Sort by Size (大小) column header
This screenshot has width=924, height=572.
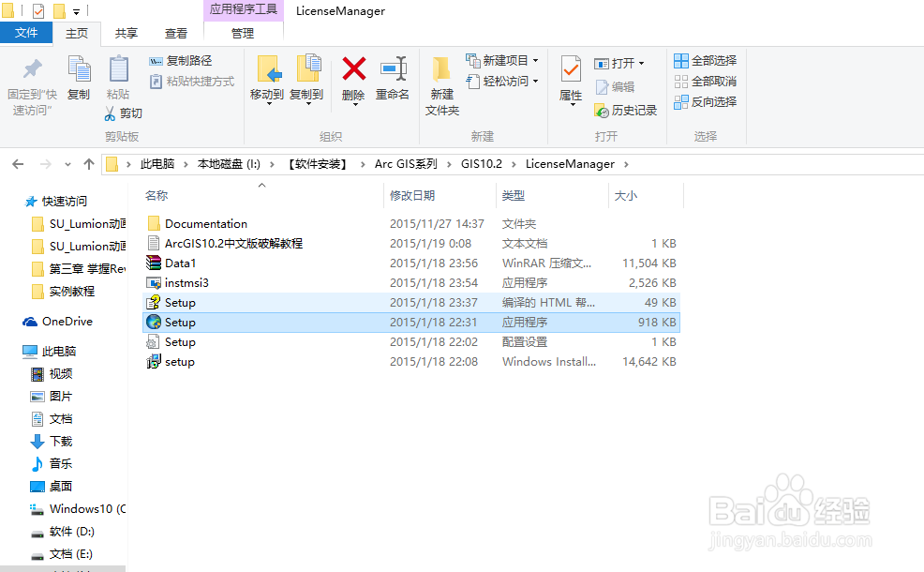(x=626, y=196)
